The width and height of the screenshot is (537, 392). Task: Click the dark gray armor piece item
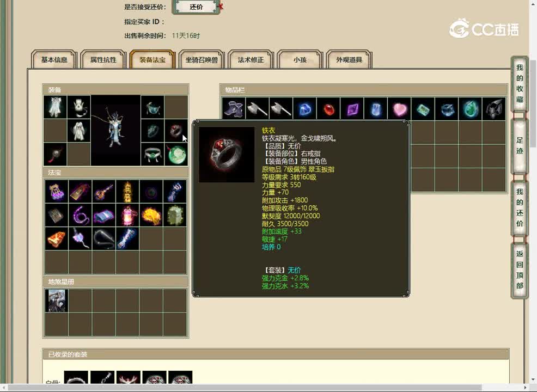pos(493,109)
